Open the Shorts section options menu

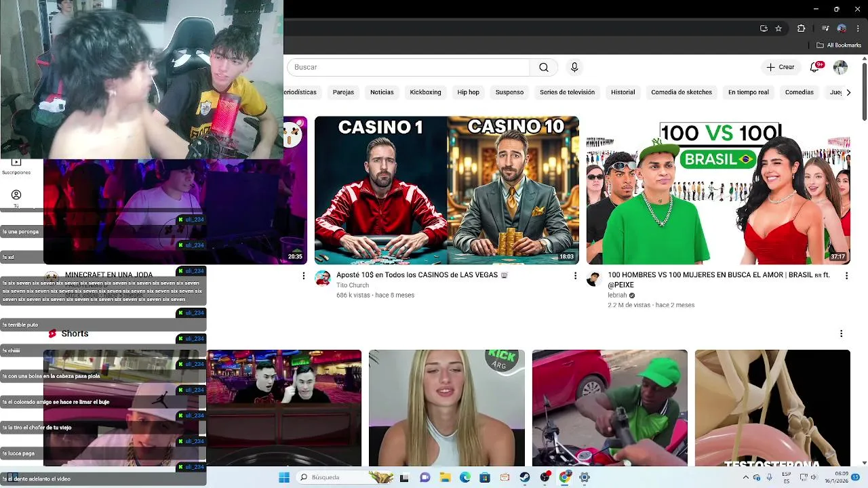point(841,333)
